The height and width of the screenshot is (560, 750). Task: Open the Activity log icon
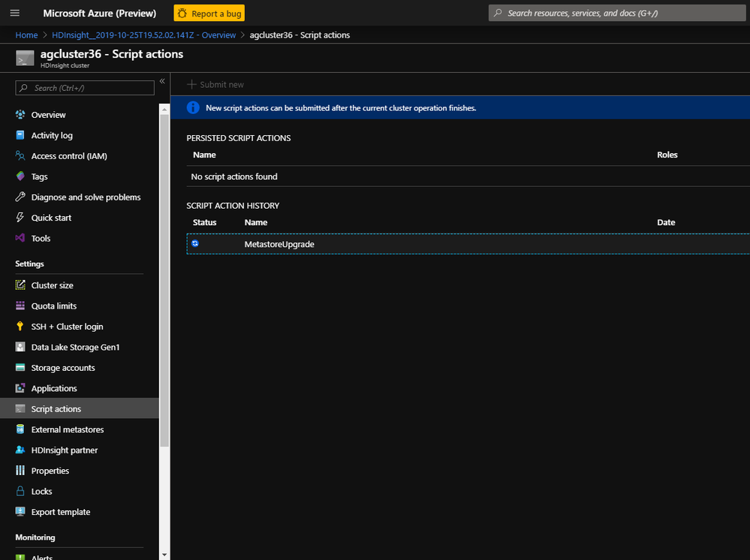pyautogui.click(x=20, y=135)
